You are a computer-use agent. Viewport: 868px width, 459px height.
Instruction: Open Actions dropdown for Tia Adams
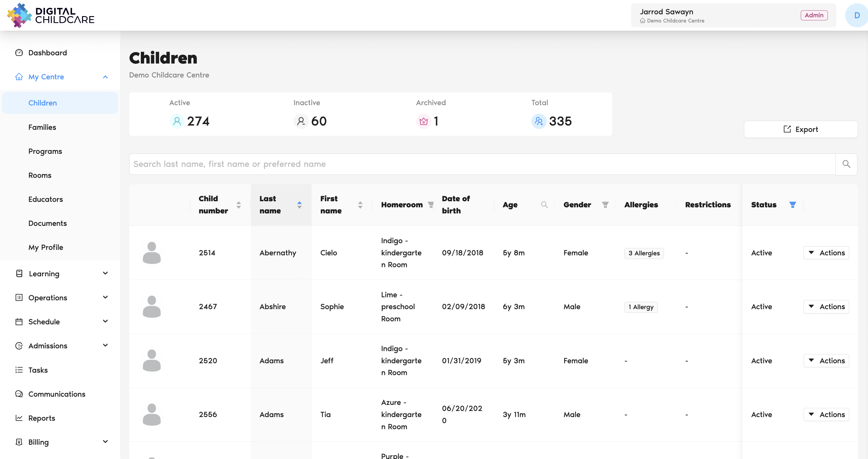coord(826,414)
